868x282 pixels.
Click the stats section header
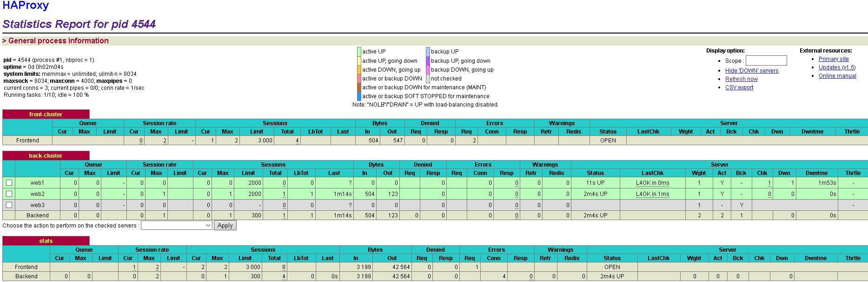[x=46, y=241]
